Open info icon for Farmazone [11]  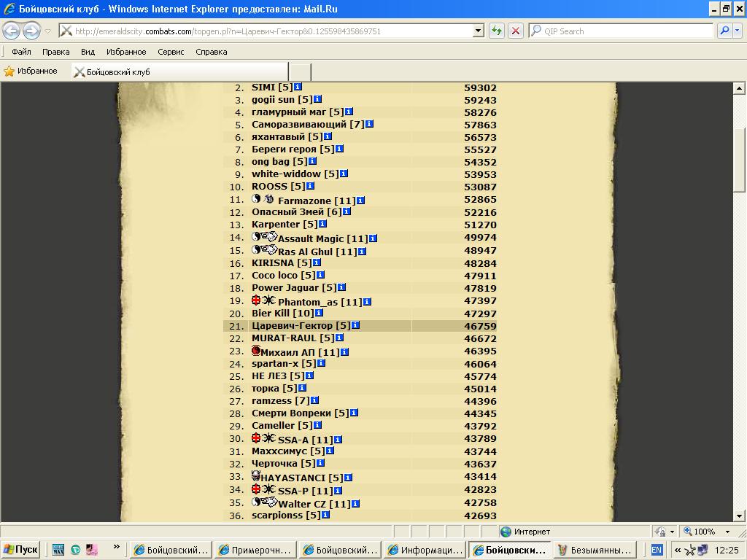coord(360,201)
